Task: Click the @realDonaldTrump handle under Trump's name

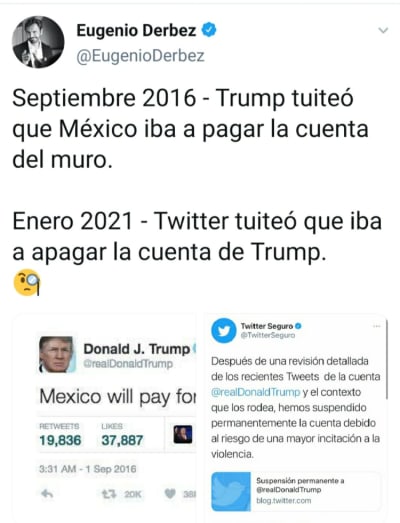Action: click(128, 364)
